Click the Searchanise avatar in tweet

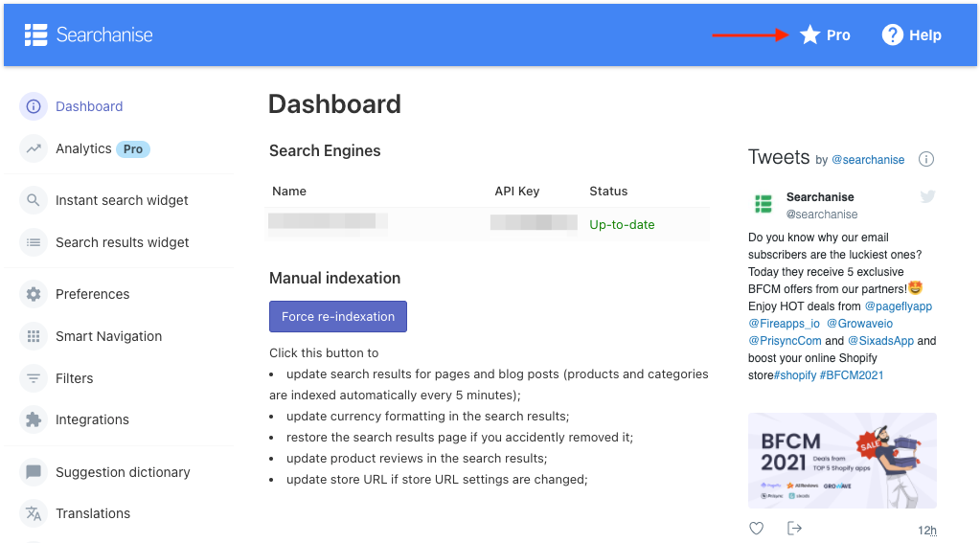[x=763, y=204]
